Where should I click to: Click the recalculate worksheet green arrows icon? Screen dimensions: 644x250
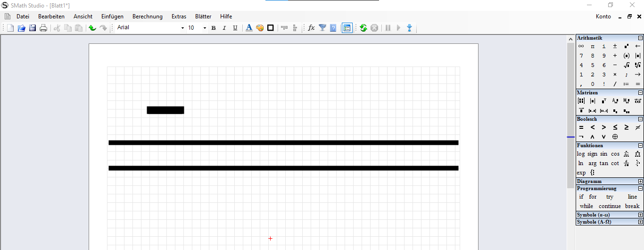tap(363, 28)
